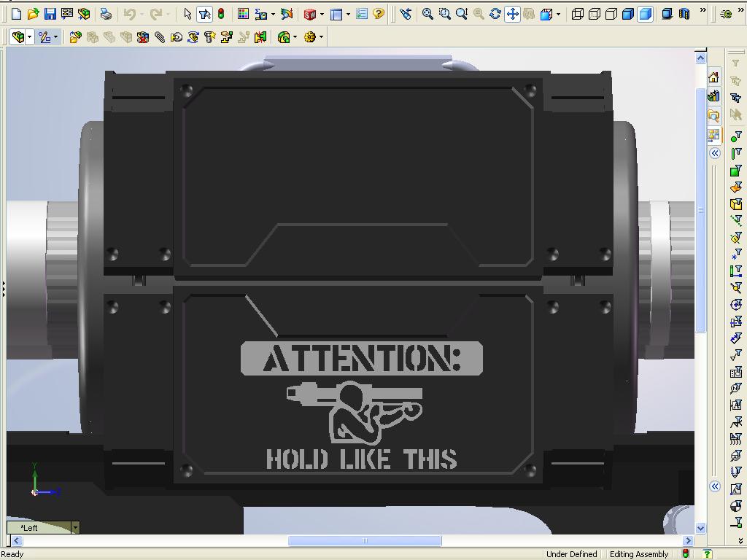Open the assembly toolbar dropdown arrow
The height and width of the screenshot is (560, 747).
point(29,36)
